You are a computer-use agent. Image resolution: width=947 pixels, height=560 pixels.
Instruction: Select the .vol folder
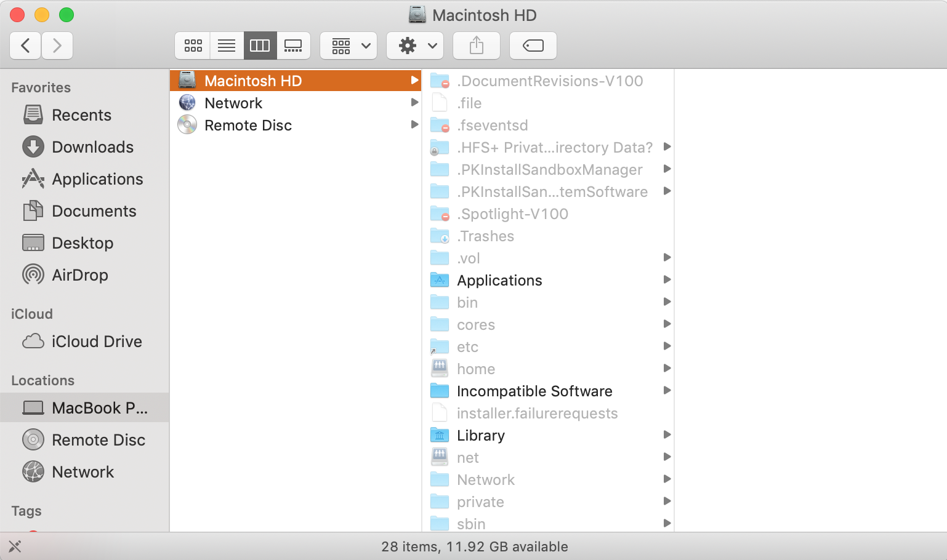coord(548,258)
